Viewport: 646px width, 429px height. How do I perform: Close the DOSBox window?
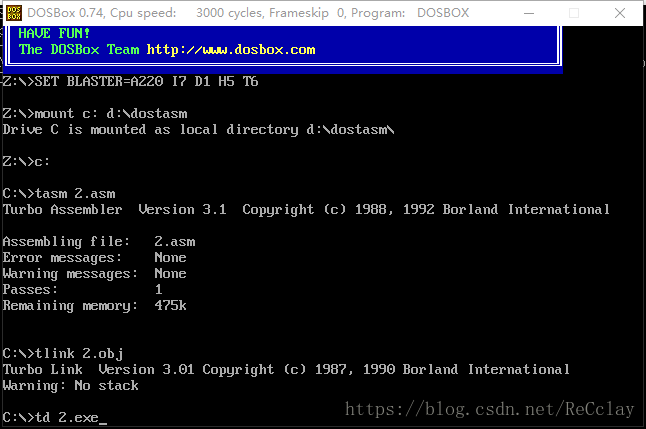[620, 13]
